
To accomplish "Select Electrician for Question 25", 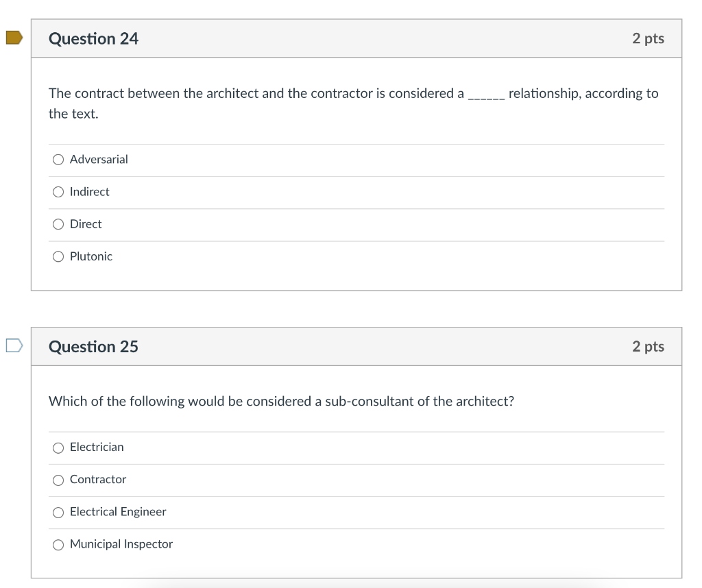I will [59, 447].
